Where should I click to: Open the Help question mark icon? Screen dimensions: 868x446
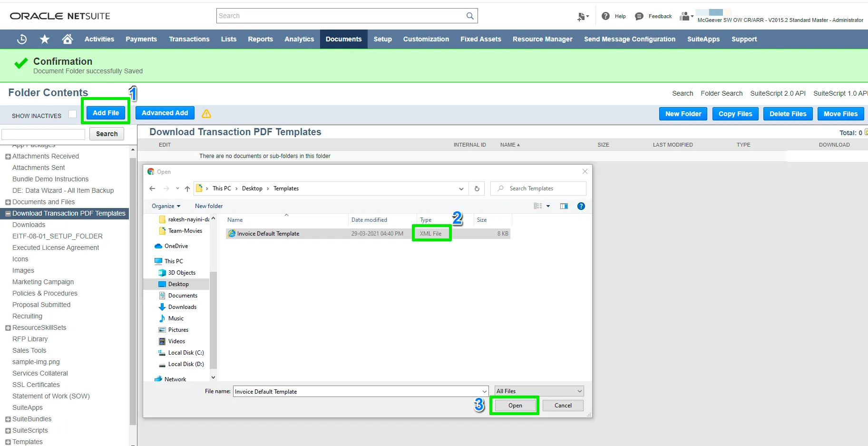pos(605,16)
